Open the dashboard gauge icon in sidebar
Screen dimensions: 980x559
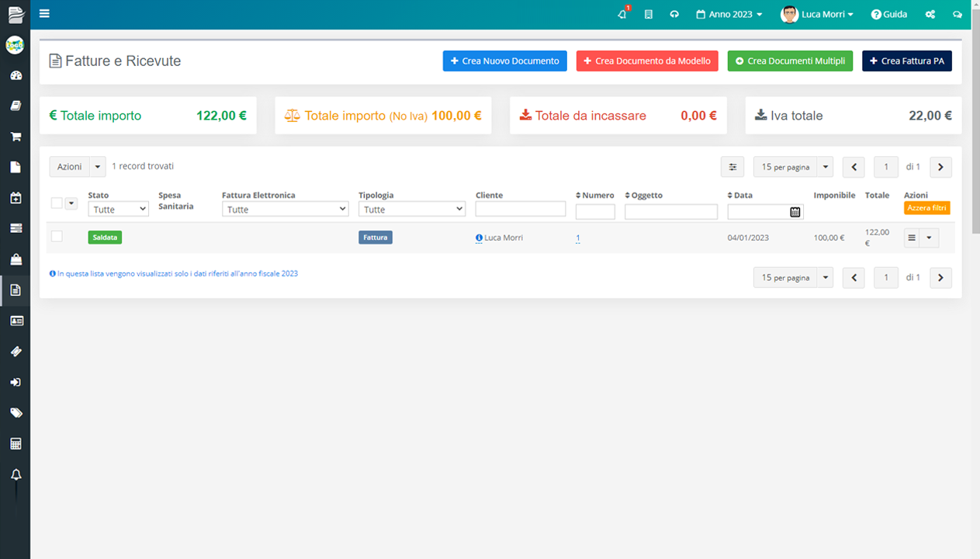(16, 75)
